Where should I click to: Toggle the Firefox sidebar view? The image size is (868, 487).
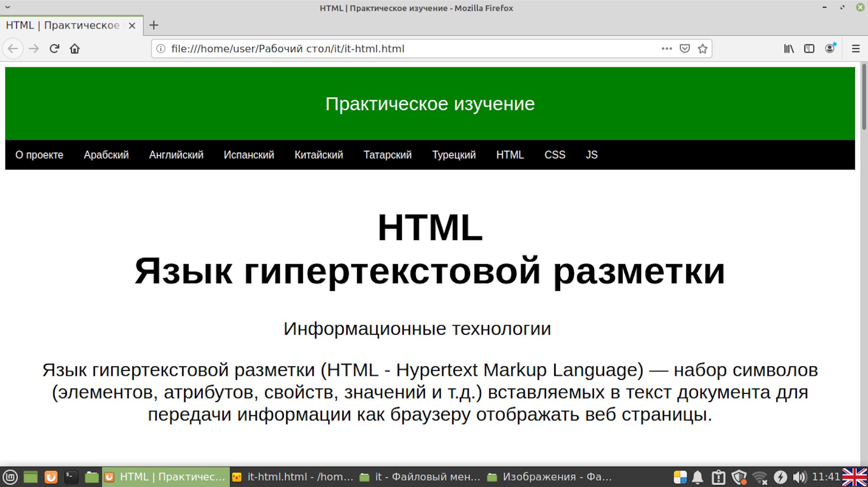pyautogui.click(x=809, y=48)
